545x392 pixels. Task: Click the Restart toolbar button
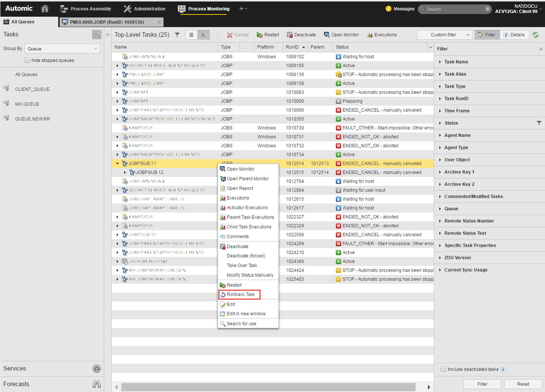(x=268, y=35)
